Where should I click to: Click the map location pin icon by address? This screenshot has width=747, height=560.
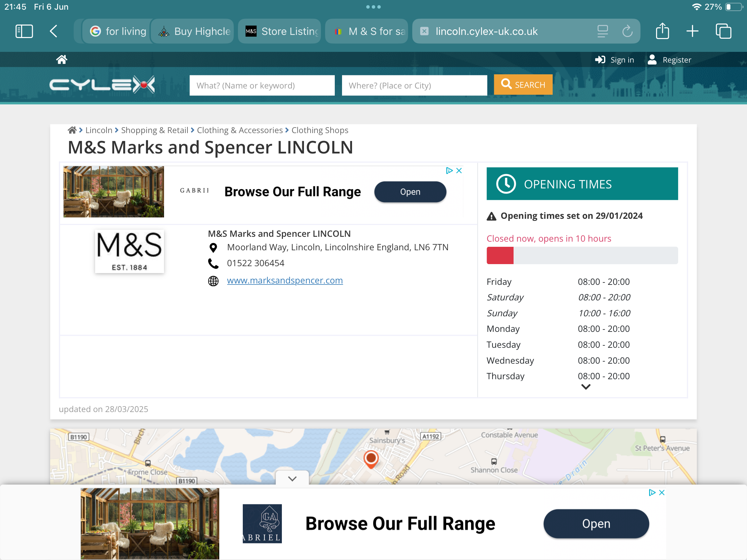coord(213,248)
